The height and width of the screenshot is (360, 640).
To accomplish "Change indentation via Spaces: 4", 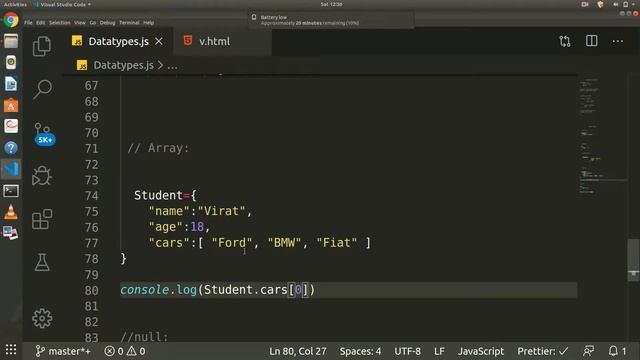I will [360, 351].
